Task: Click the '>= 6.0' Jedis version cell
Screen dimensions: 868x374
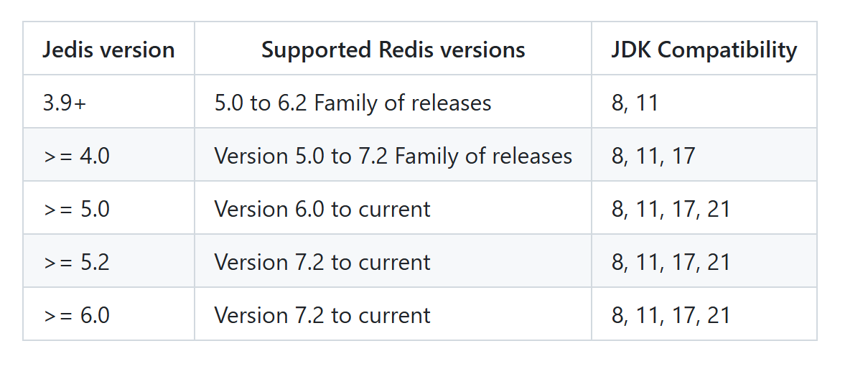Action: point(77,315)
